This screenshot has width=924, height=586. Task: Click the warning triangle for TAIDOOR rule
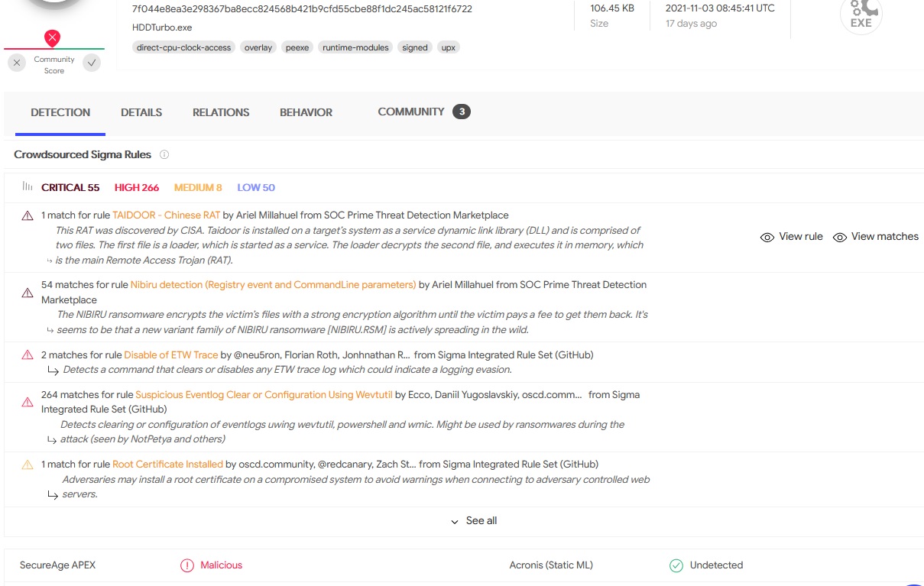28,216
